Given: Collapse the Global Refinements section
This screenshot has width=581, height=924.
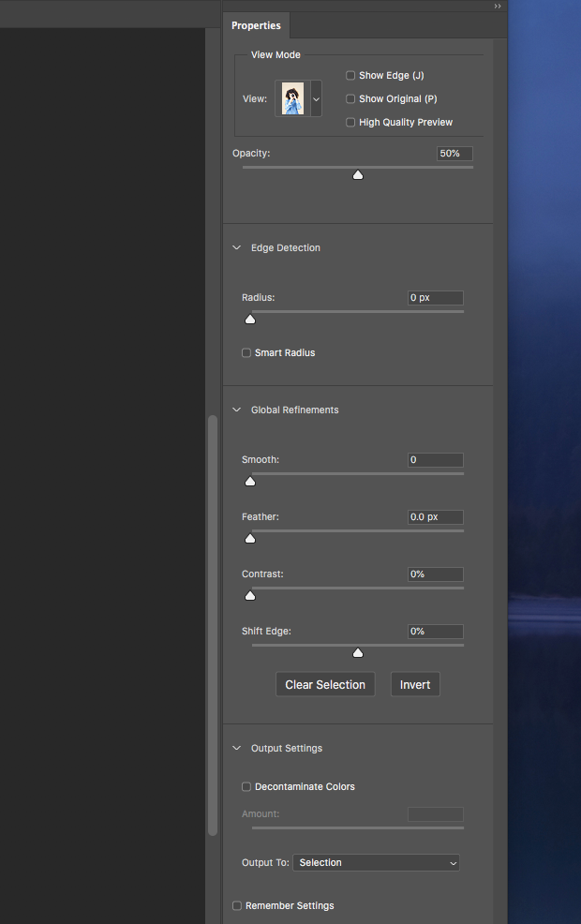Looking at the screenshot, I should click(237, 410).
